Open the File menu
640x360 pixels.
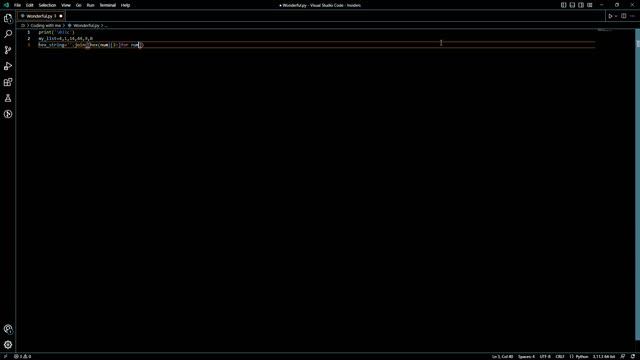17,5
